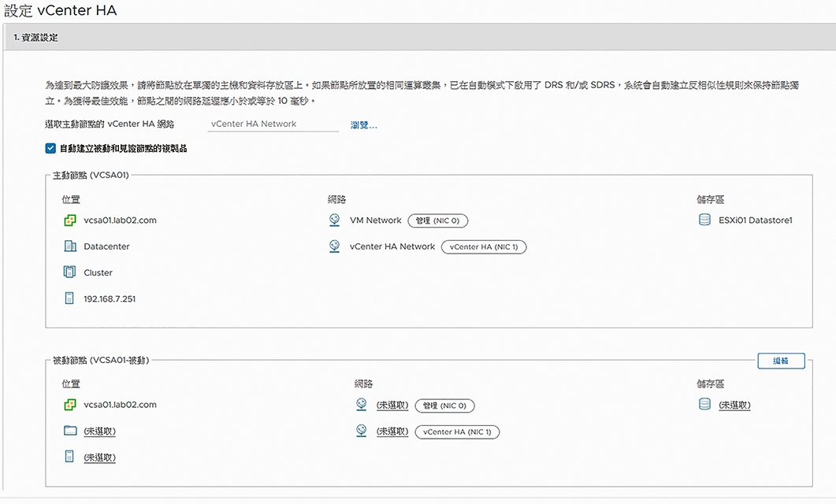Image resolution: width=836 pixels, height=504 pixels.
Task: Click the passive node folder (未選取) link
Action: [100, 431]
